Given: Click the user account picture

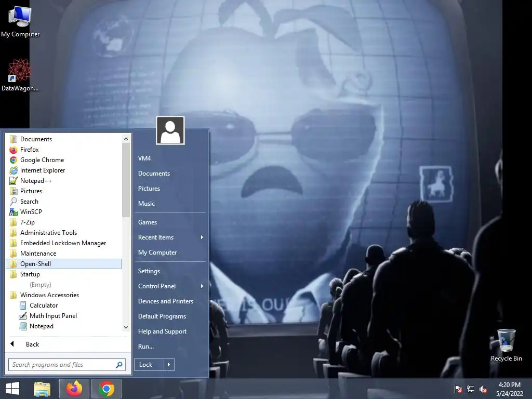Looking at the screenshot, I should pyautogui.click(x=170, y=130).
